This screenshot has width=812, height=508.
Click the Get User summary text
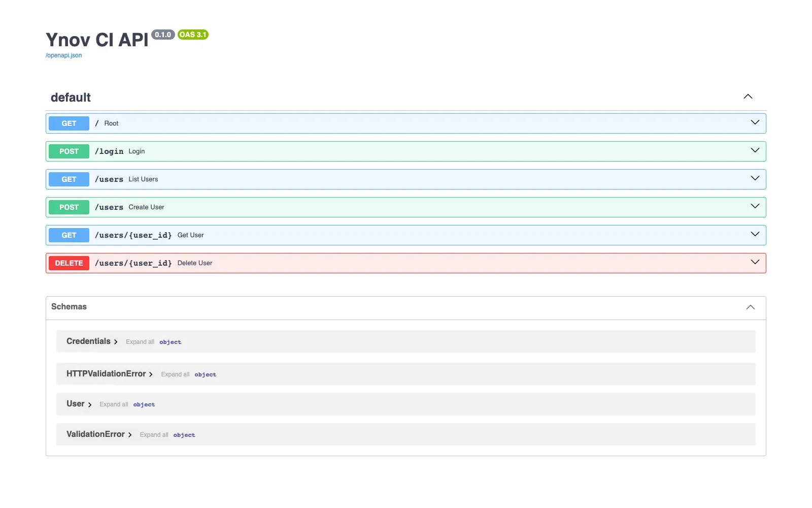click(190, 235)
